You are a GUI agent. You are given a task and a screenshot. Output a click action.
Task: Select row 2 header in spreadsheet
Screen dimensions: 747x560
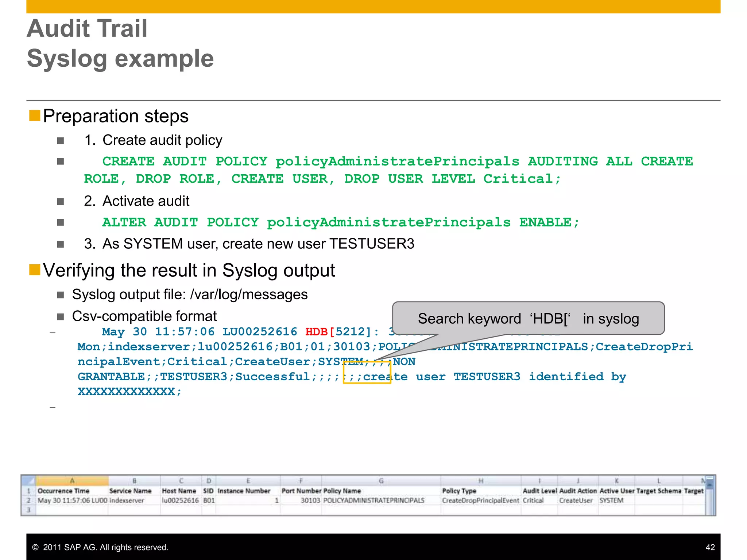29,500
